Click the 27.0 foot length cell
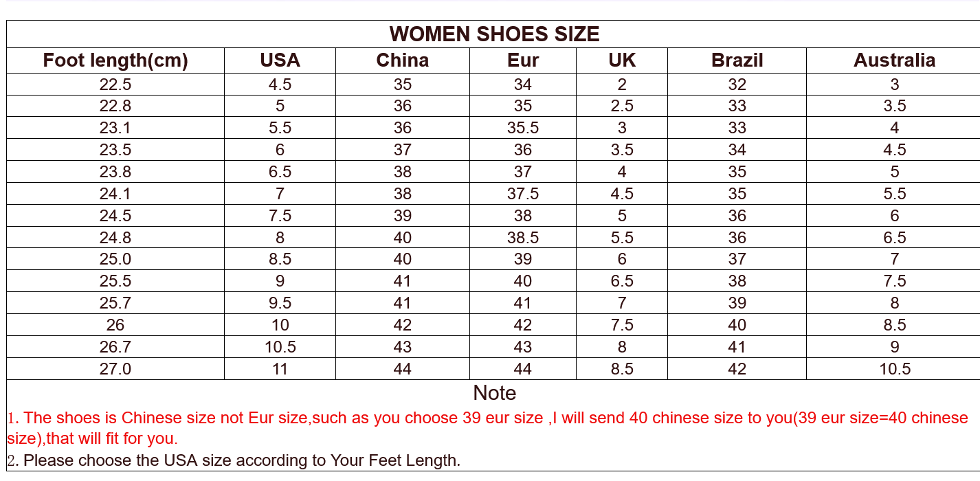Image resolution: width=980 pixels, height=481 pixels. point(115,369)
